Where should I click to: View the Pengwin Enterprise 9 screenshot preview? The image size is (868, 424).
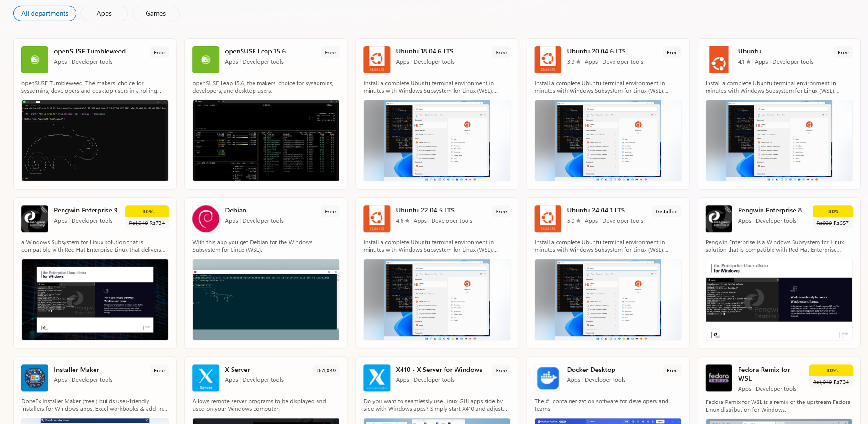(95, 300)
